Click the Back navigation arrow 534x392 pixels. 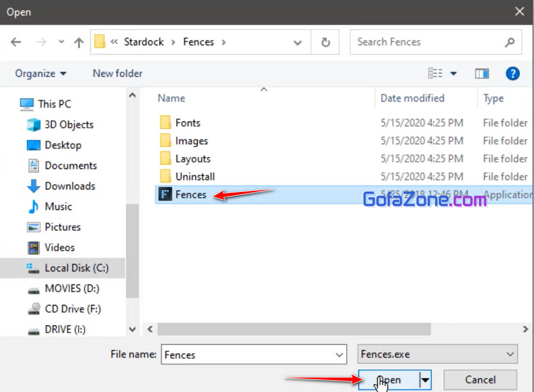point(16,42)
